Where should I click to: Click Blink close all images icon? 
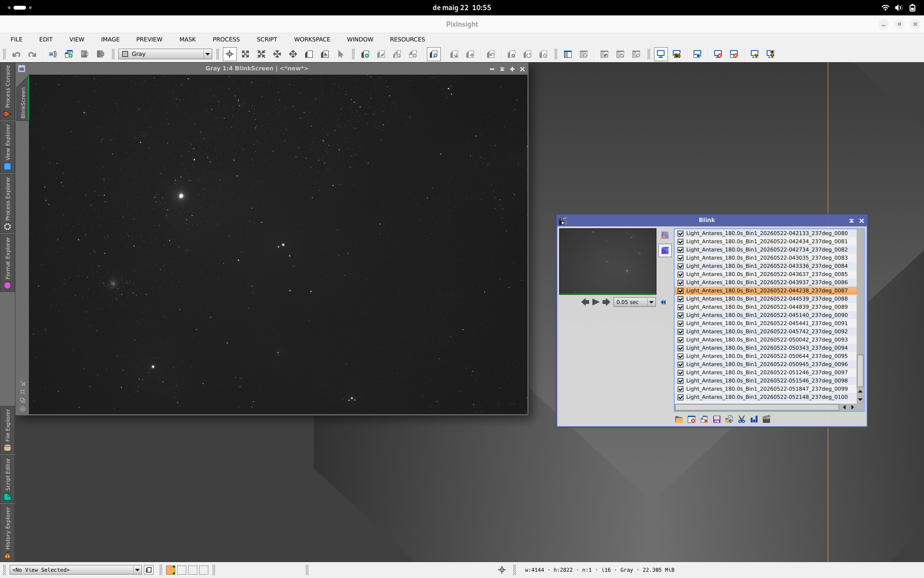(704, 420)
